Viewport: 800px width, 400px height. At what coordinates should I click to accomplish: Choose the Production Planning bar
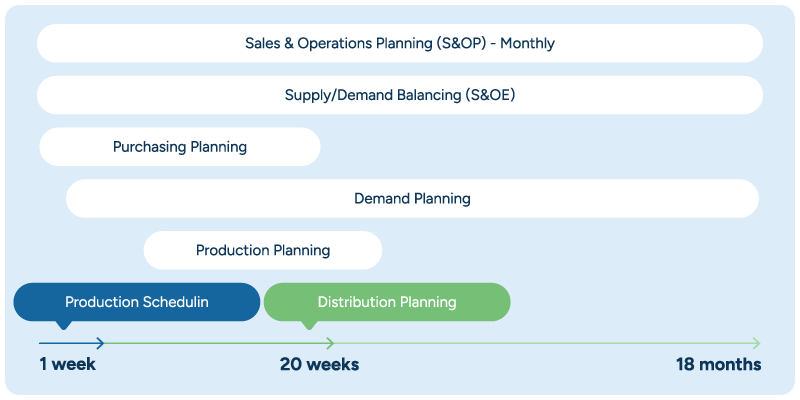(263, 250)
